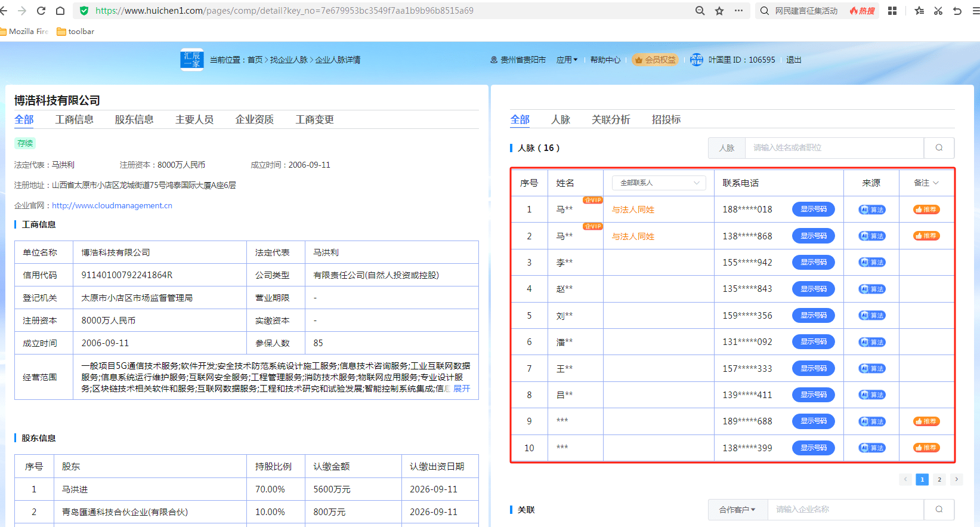Click the browser back arrow
Screen dimensions: 980x527
pos(4,11)
